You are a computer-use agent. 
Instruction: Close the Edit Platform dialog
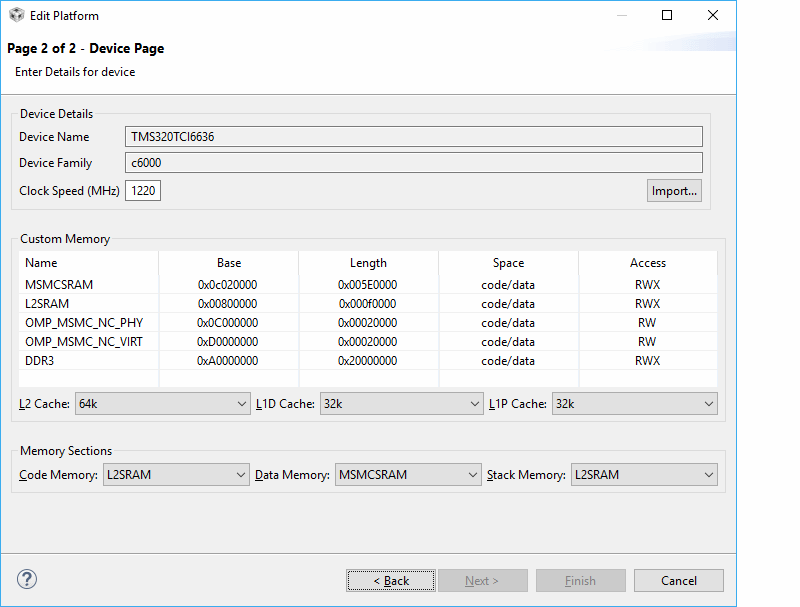(713, 16)
